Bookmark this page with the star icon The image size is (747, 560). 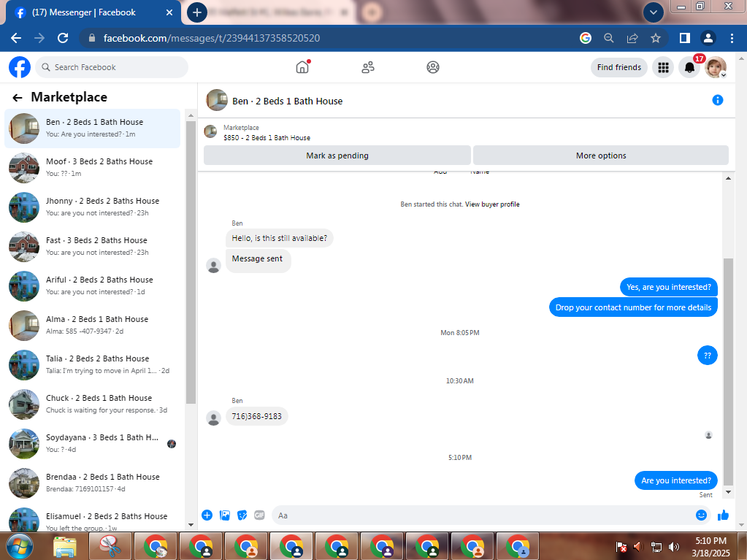tap(656, 38)
